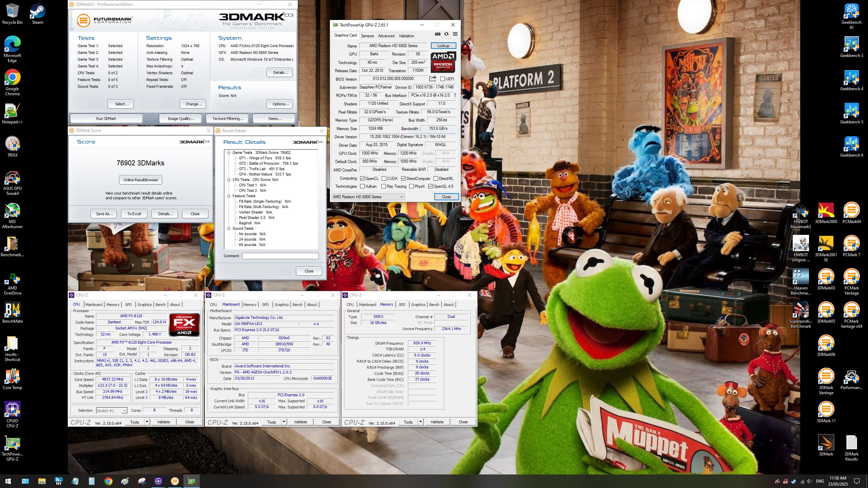The image size is (868, 488).
Task: Click the Chrome icon in the taskbar
Action: 108,481
